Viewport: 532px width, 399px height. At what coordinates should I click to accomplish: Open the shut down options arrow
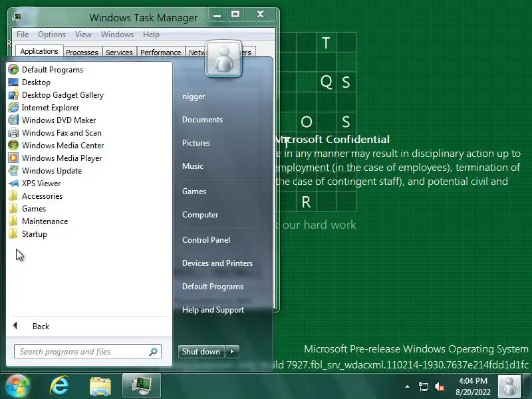point(232,352)
